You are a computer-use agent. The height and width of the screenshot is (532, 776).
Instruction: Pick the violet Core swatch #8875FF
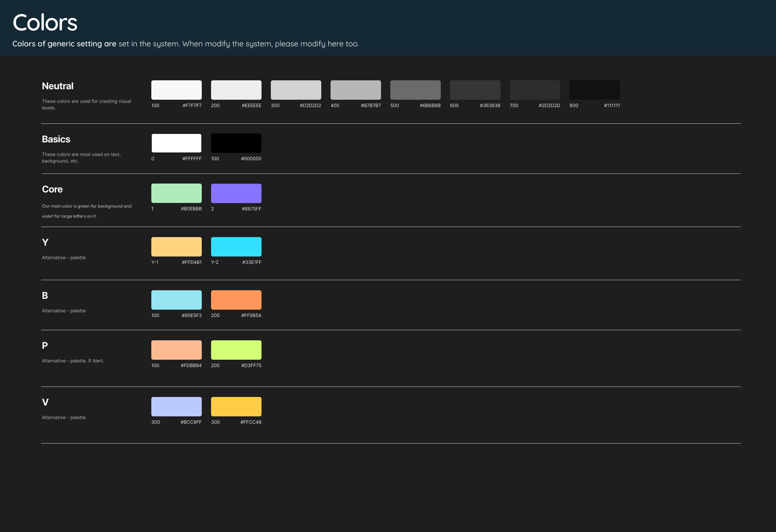[x=236, y=193]
